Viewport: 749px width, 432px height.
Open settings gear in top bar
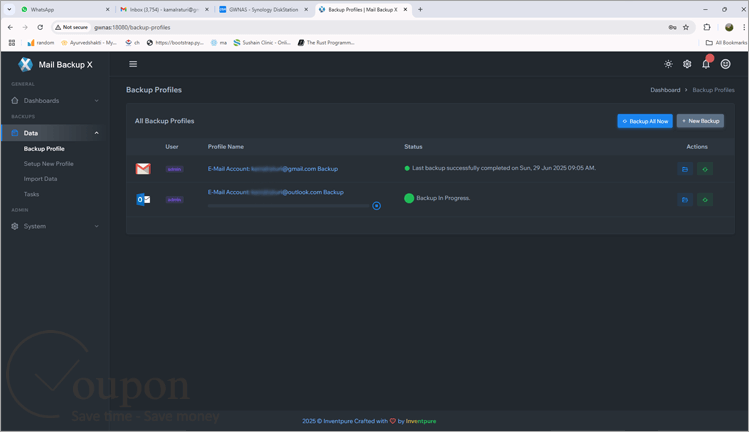pos(687,64)
